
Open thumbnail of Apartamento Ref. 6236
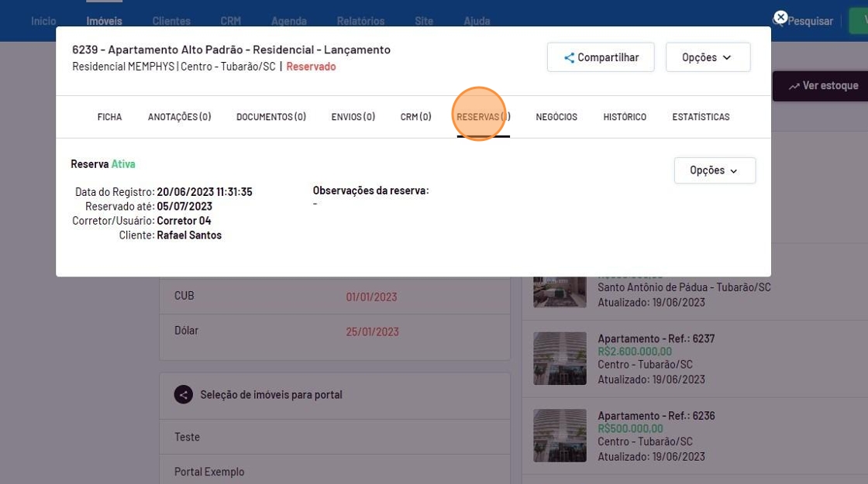click(560, 435)
